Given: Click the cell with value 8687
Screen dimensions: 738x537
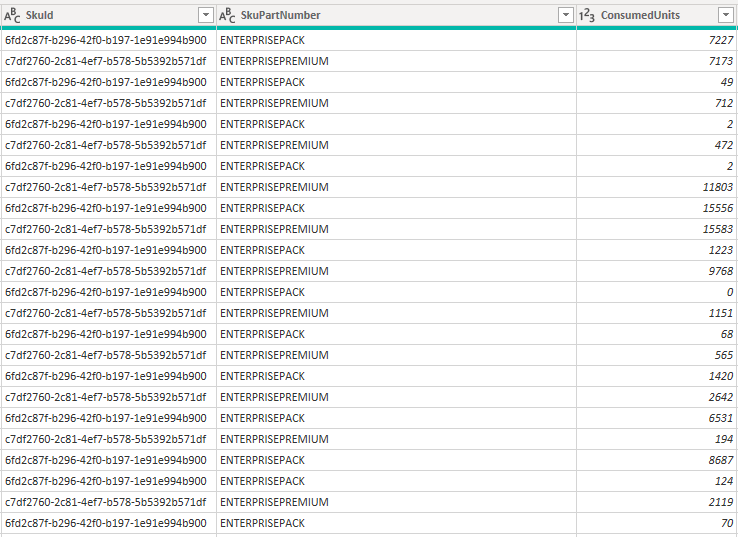Looking at the screenshot, I should 657,460.
